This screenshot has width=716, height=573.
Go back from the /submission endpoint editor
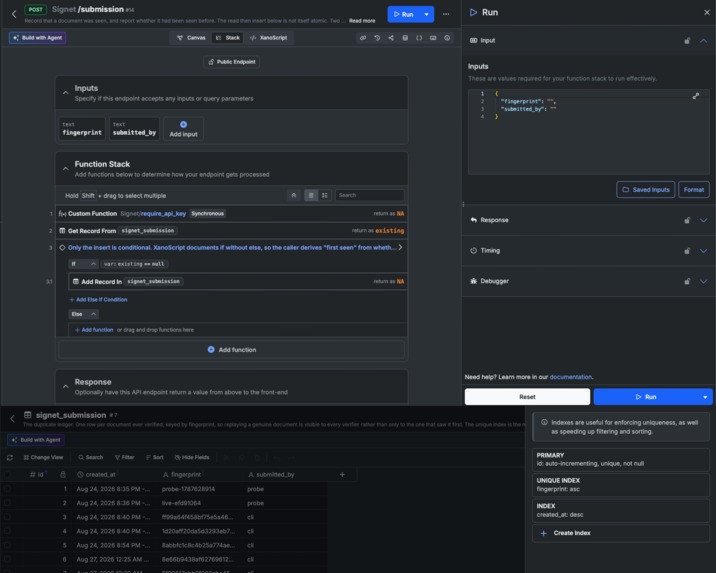coord(14,14)
